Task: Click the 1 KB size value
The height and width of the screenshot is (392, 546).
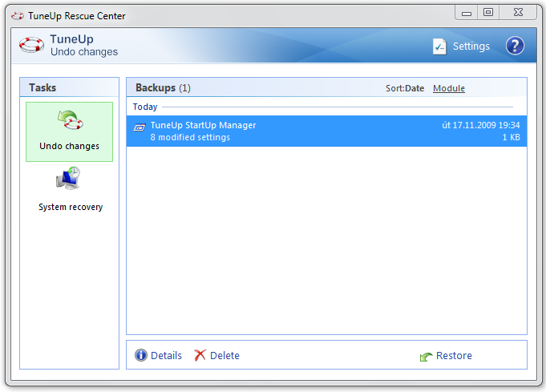Action: tap(511, 138)
